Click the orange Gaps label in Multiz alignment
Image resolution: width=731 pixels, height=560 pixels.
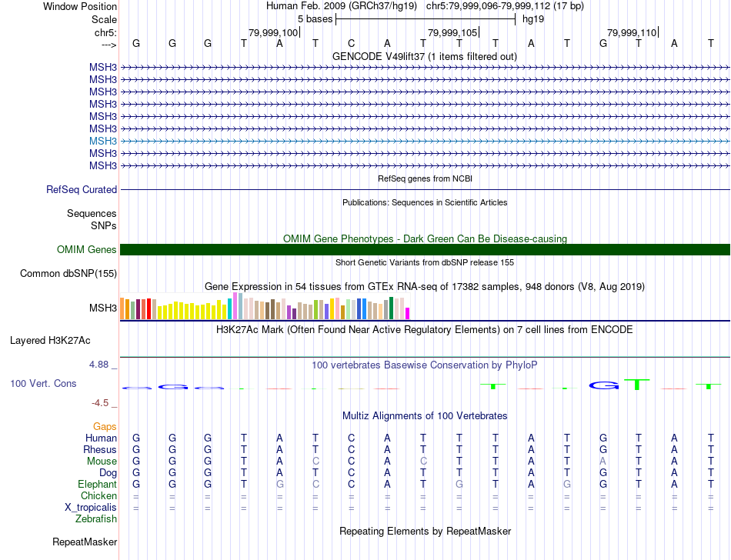point(105,426)
